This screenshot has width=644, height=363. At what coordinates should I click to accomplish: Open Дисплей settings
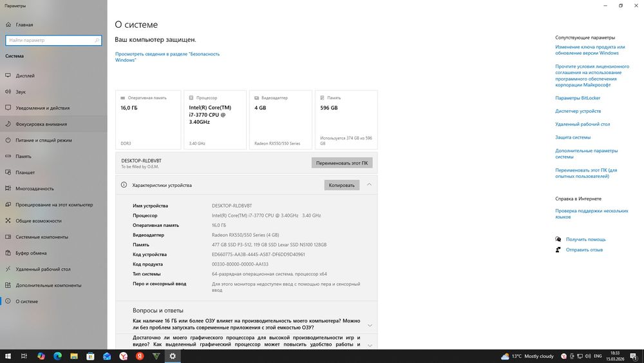(x=25, y=75)
